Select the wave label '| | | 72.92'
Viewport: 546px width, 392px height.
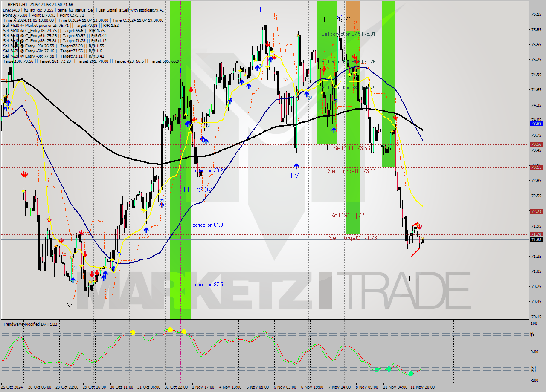197,190
